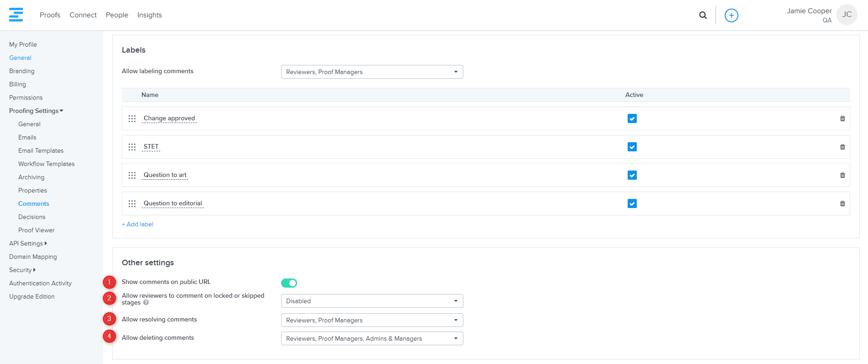Screen dimensions: 868x364
Task: Go to the Proofs menu
Action: click(50, 15)
